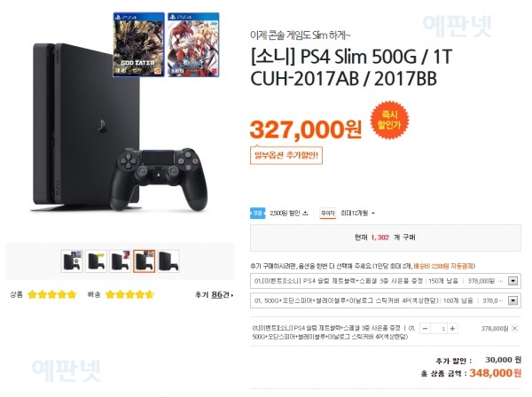
Task: Click the blue coupon badge icon
Action: 257,214
